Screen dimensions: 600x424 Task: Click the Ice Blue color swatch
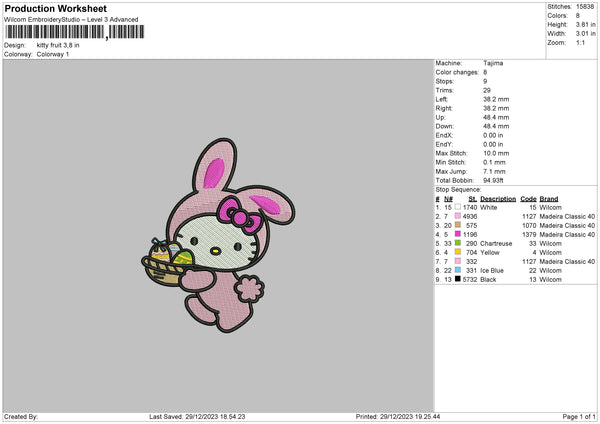pos(458,270)
